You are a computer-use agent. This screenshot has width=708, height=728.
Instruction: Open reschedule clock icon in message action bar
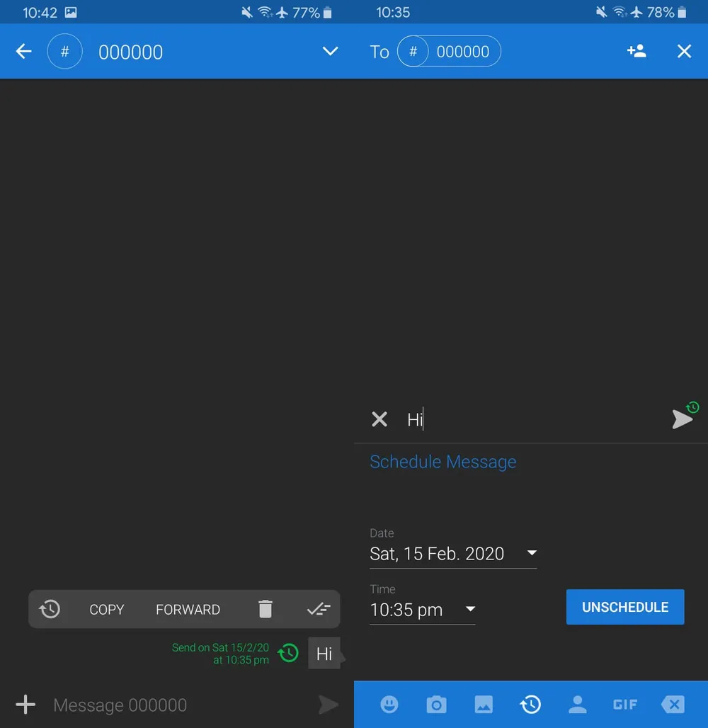coord(50,609)
